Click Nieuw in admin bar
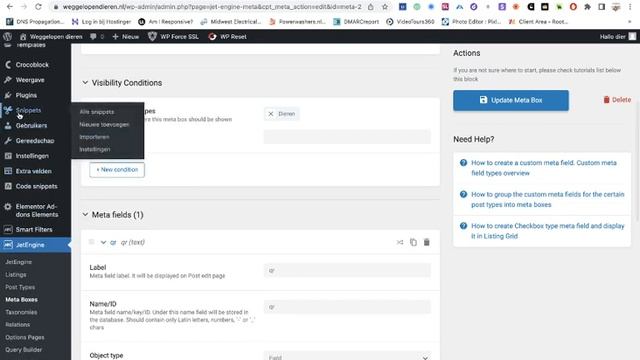This screenshot has height=360, width=640. click(126, 36)
